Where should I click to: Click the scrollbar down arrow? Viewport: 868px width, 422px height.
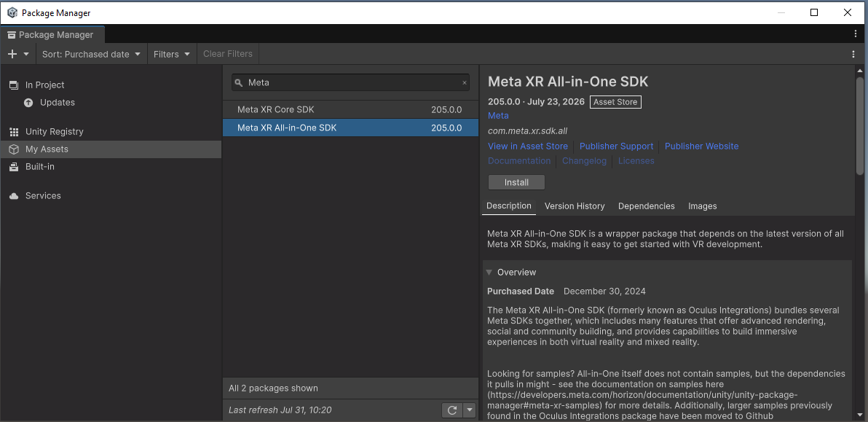point(860,415)
